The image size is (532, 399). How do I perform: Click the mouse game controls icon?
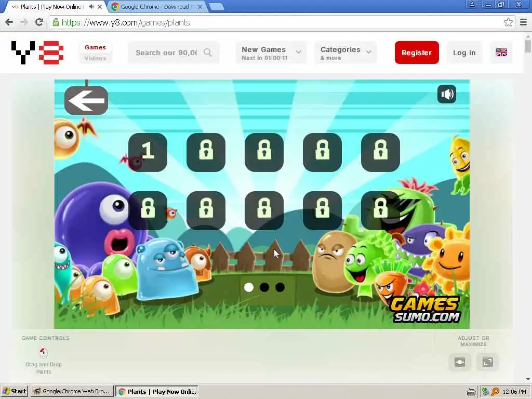coord(44,353)
